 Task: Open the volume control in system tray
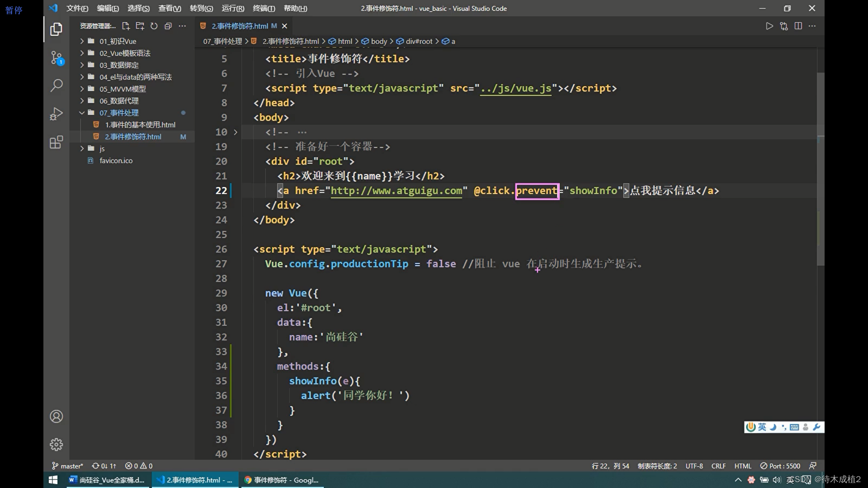(777, 480)
